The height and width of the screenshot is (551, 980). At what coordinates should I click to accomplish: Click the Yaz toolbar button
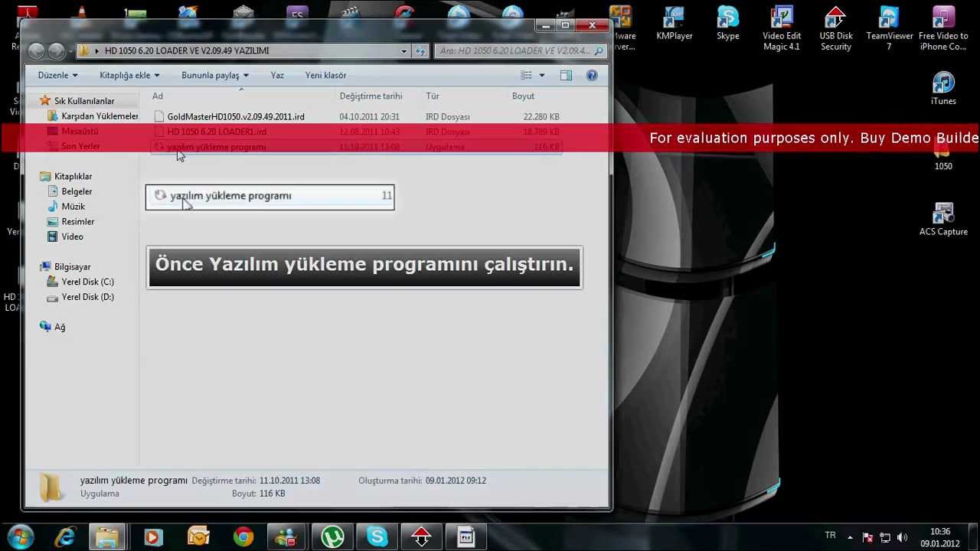pyautogui.click(x=277, y=75)
